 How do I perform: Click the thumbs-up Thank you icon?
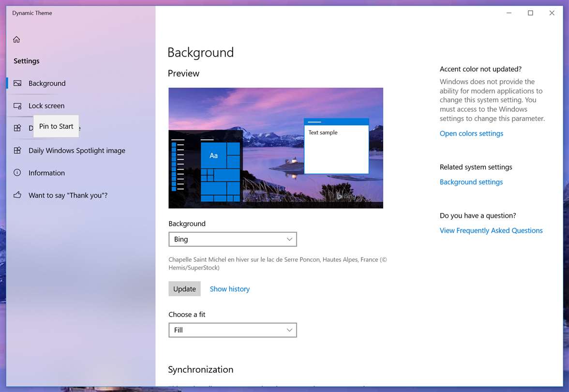pos(17,196)
